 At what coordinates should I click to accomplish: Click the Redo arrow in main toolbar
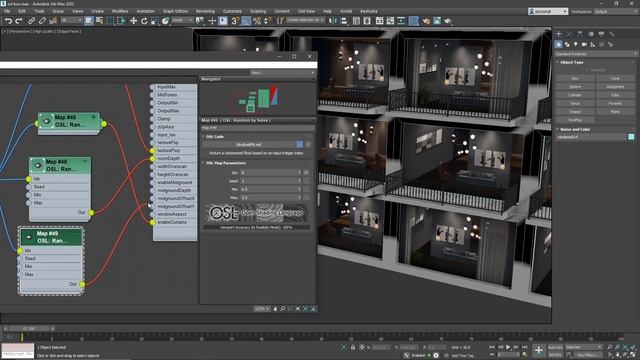point(19,21)
